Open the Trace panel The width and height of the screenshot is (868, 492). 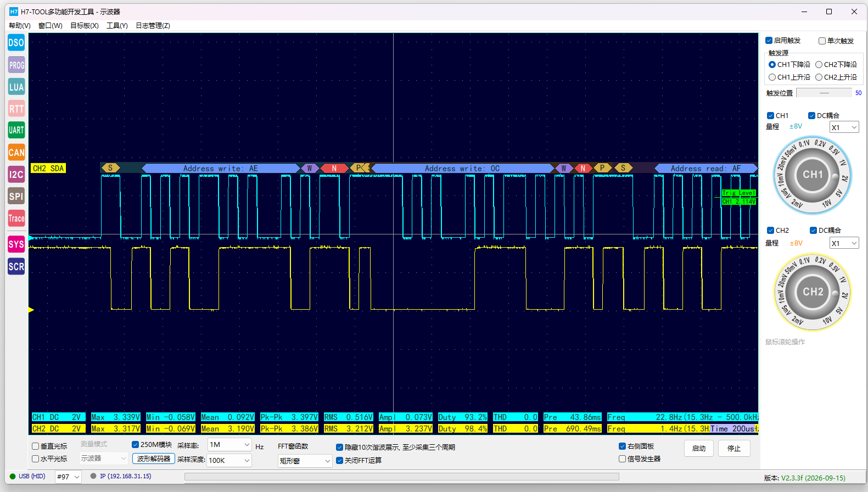16,218
